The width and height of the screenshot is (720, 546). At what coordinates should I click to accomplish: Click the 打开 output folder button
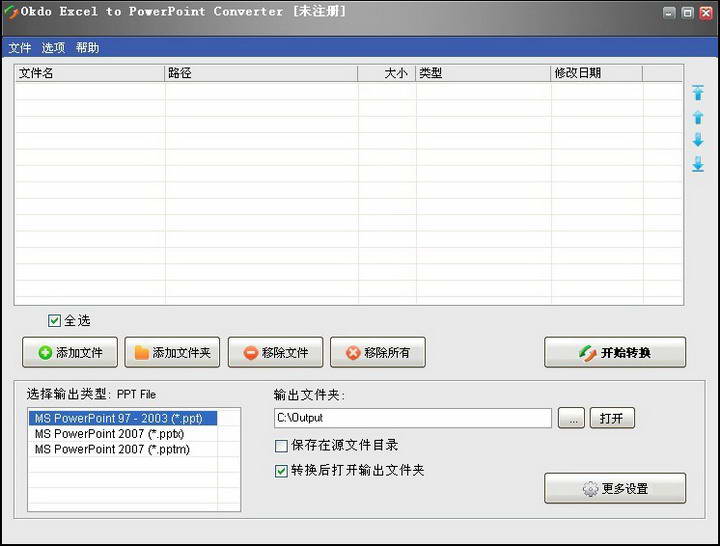(612, 418)
